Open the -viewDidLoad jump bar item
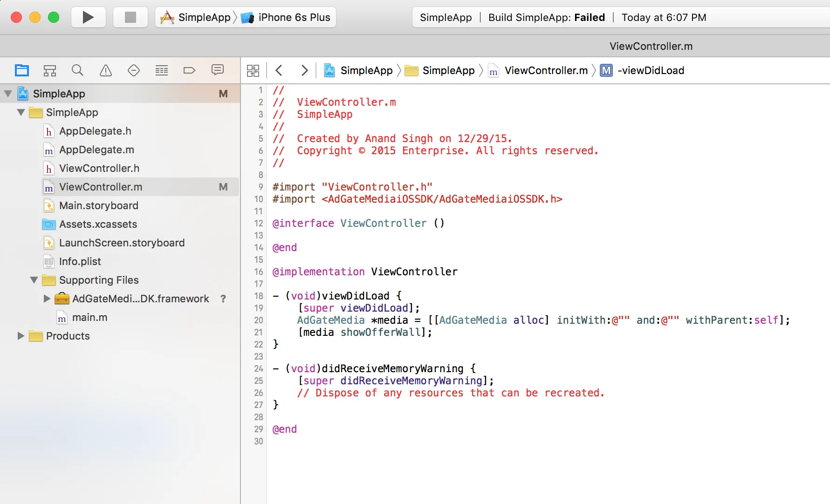Screen dimensions: 830x504 pos(651,70)
